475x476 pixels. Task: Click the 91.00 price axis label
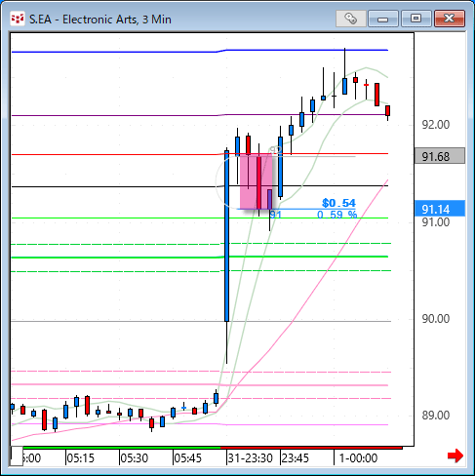click(436, 222)
